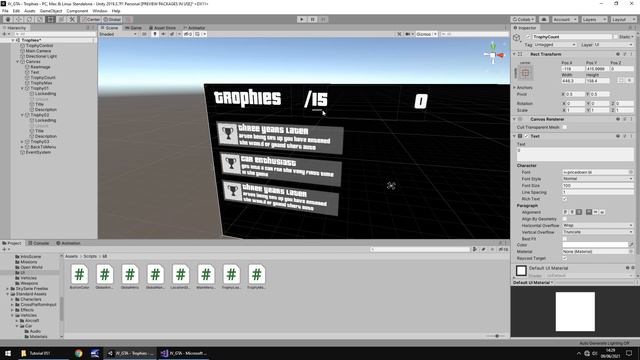
Task: Select the Scale tool in toolbar
Action: [x=40, y=19]
